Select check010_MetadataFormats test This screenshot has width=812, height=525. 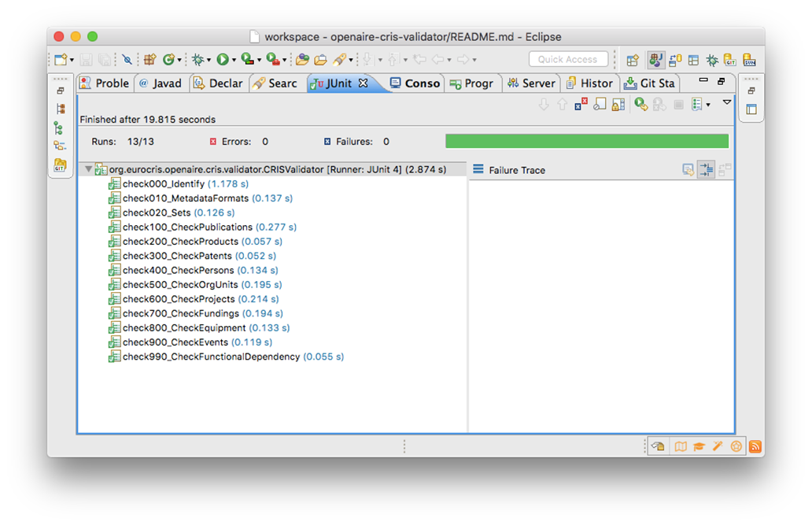[201, 198]
